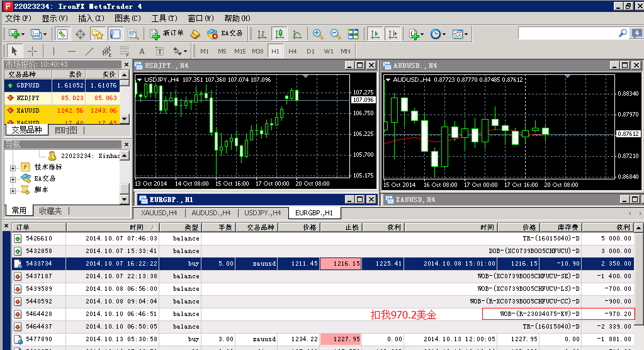This screenshot has height=350, width=644.
Task: Switch to Bar Chart display
Action: pyautogui.click(x=262, y=34)
